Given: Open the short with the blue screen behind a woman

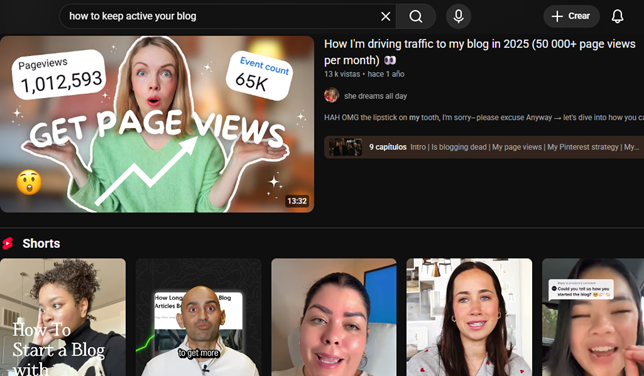Looking at the screenshot, I should click(x=334, y=317).
